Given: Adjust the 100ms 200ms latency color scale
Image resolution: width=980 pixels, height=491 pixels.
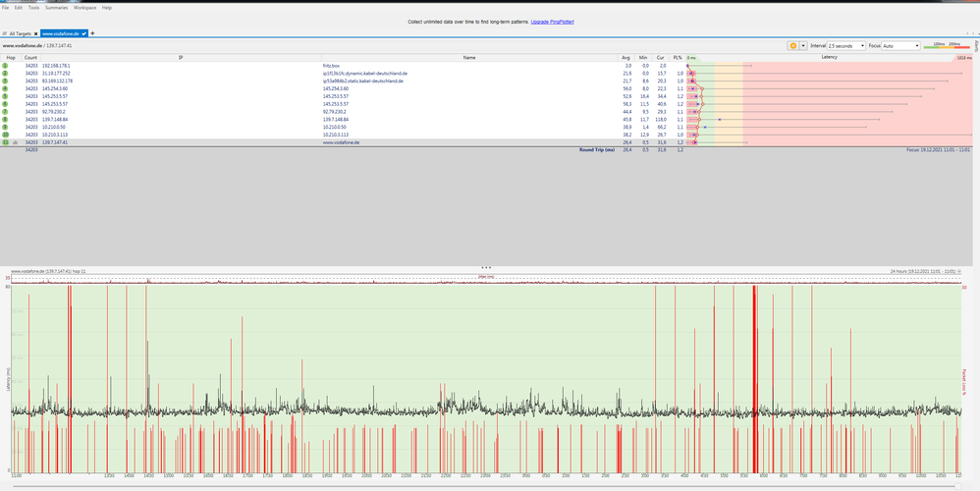Looking at the screenshot, I should tap(947, 45).
